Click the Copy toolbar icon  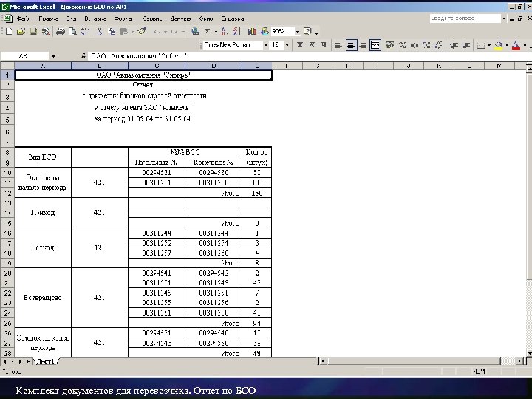(112, 32)
